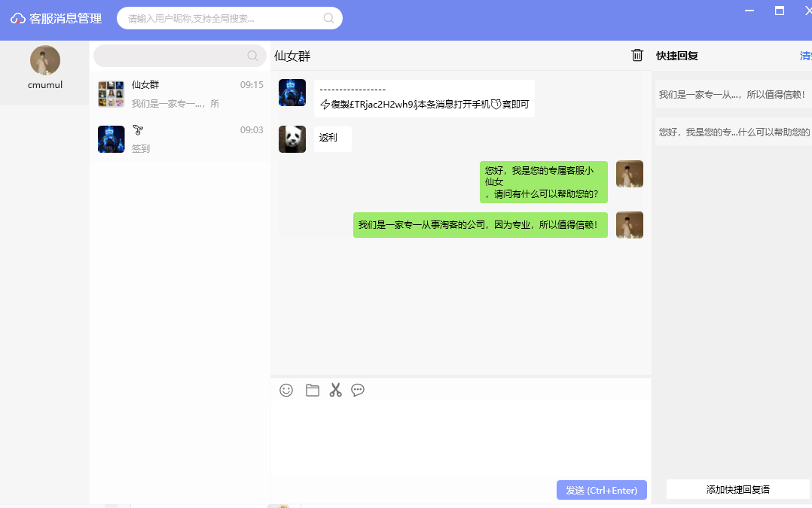Viewport: 812px width, 508px height.
Task: Open the emoji picker icon
Action: [x=286, y=390]
